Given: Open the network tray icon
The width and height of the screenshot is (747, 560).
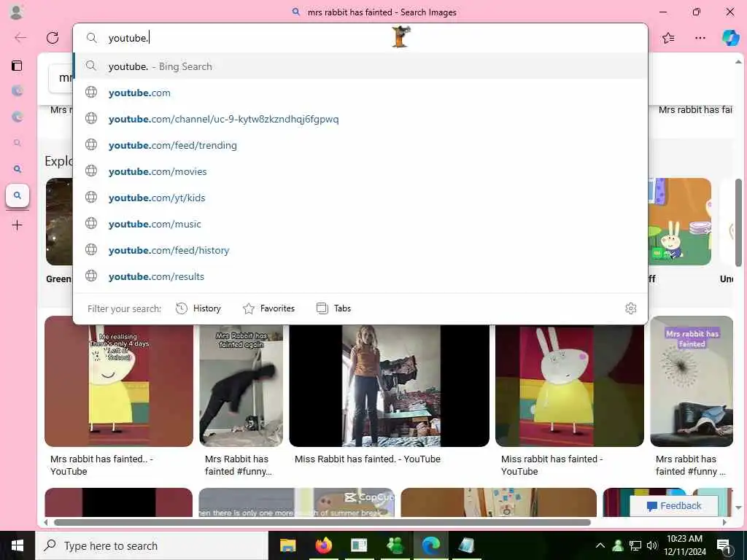Looking at the screenshot, I should [x=635, y=545].
